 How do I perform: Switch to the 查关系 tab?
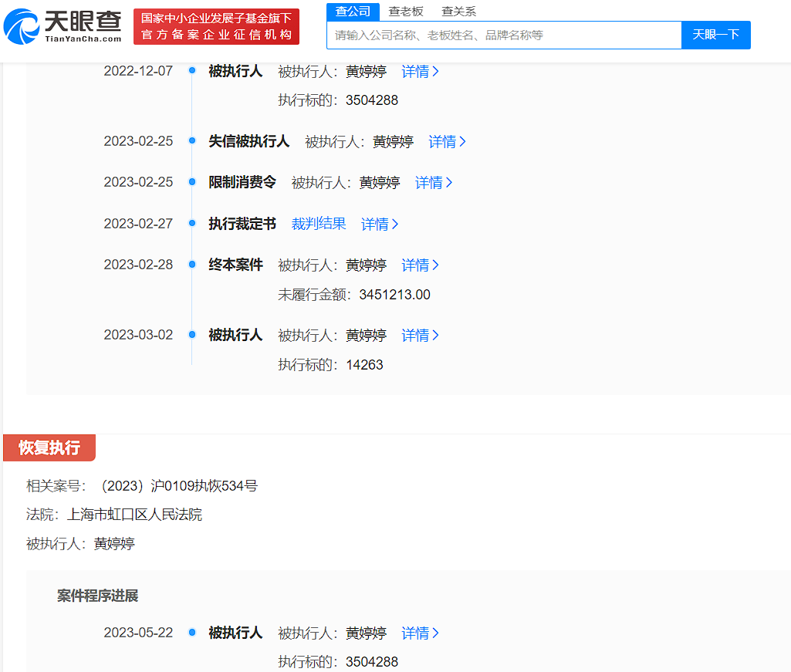458,12
